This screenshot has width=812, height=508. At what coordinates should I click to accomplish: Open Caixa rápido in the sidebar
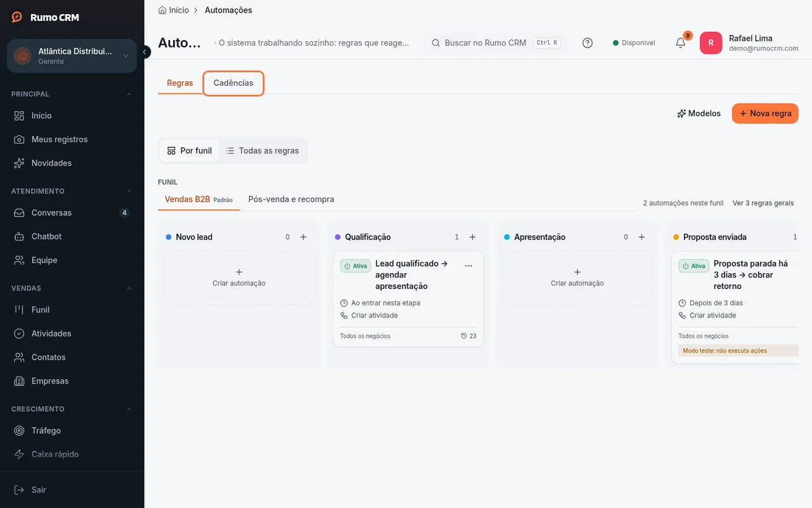[72, 454]
